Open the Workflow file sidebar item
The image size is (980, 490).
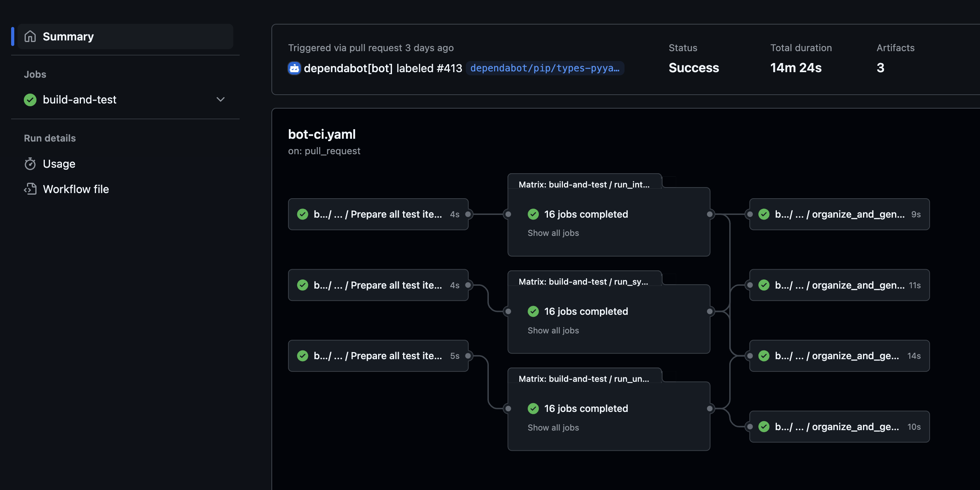tap(76, 189)
